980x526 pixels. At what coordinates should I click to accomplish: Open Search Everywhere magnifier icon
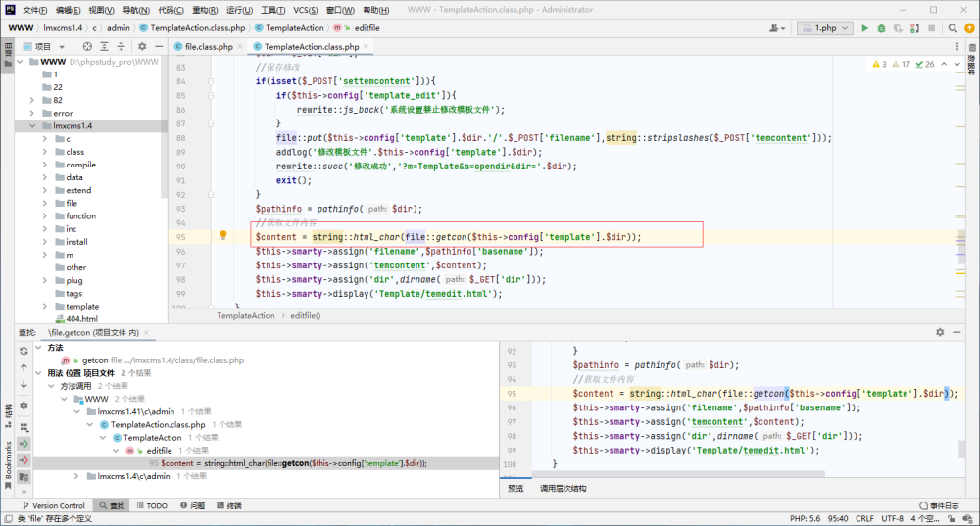pos(953,28)
